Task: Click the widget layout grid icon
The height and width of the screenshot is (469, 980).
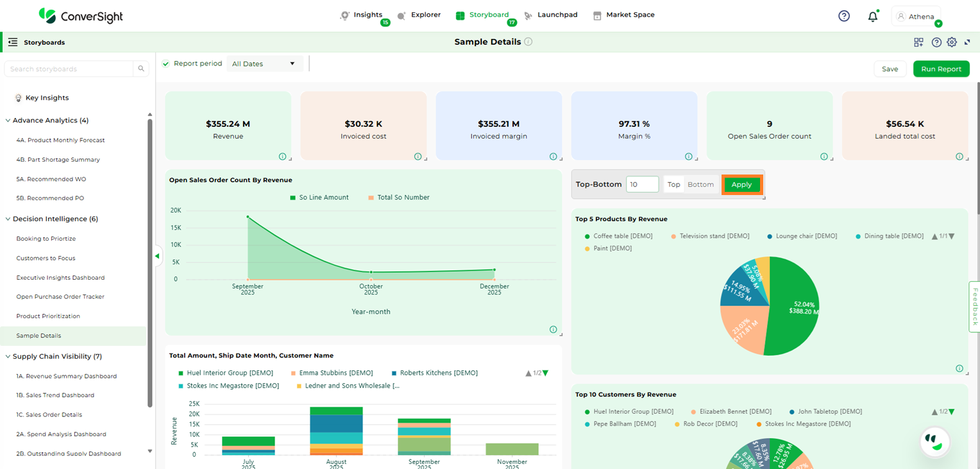Action: pos(918,42)
